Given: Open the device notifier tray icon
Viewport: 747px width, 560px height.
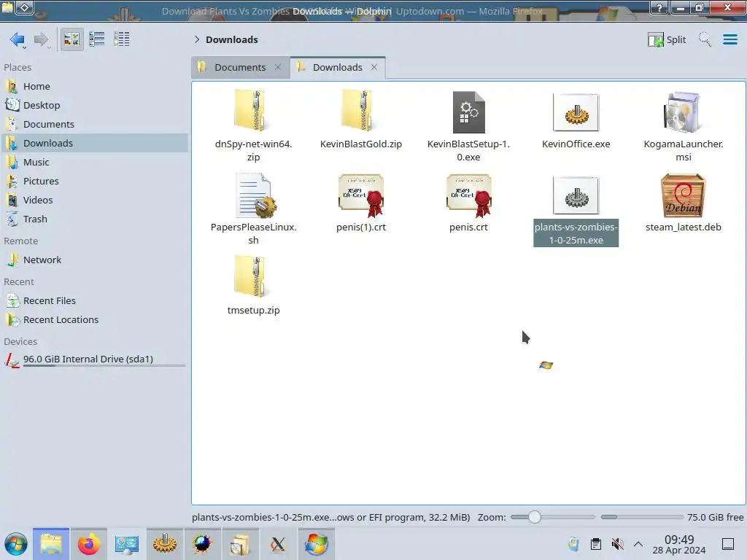Looking at the screenshot, I should 573,544.
